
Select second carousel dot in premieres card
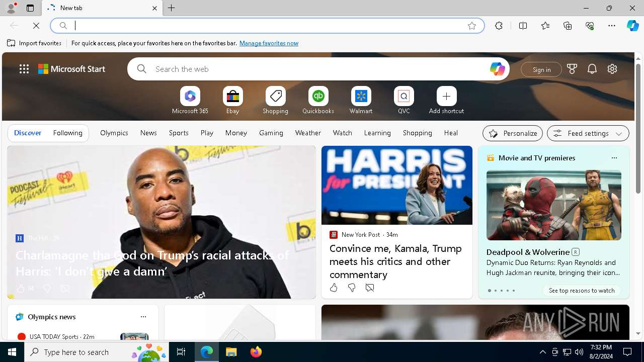496,291
